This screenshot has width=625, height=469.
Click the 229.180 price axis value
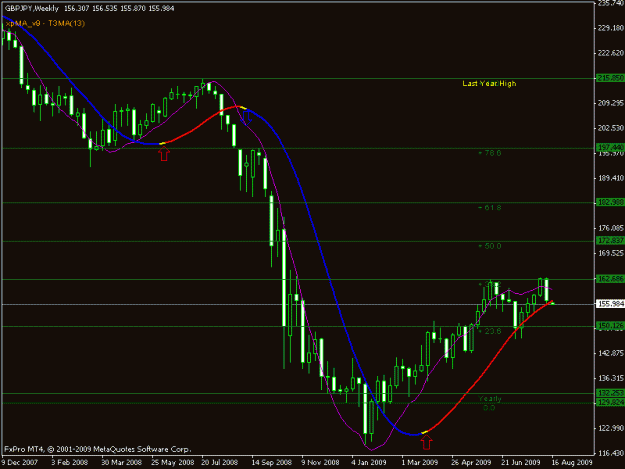pyautogui.click(x=611, y=28)
